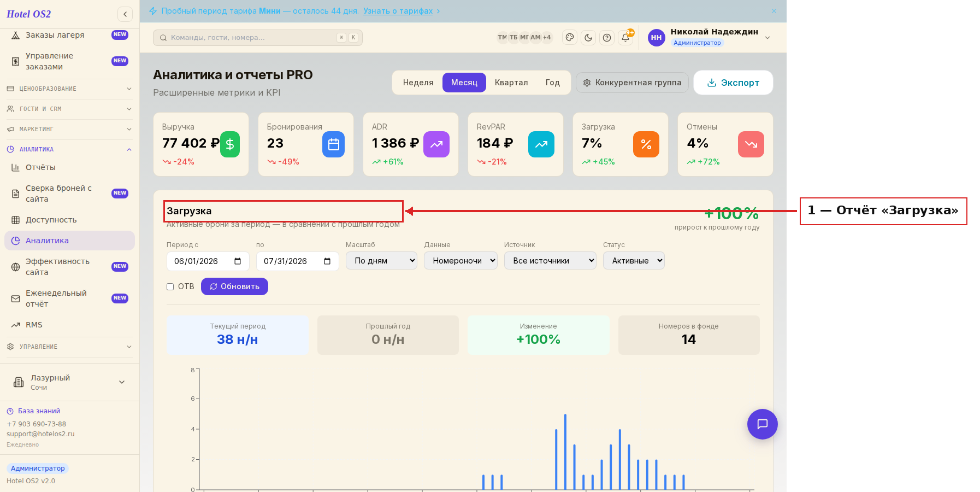
Task: Switch to the Год period tab
Action: [x=553, y=83]
